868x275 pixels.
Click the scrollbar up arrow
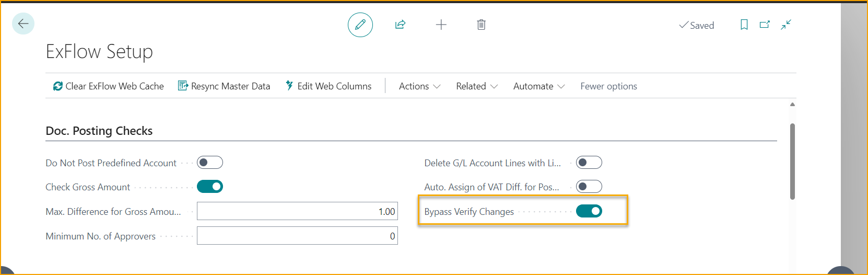(792, 105)
